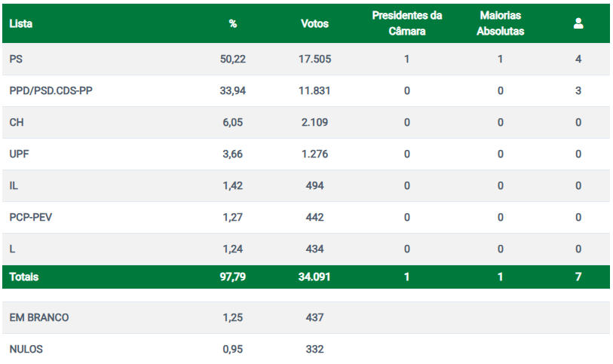This screenshot has height=364, width=613.
Task: Click the PCP-PEV list name
Action: point(31,217)
